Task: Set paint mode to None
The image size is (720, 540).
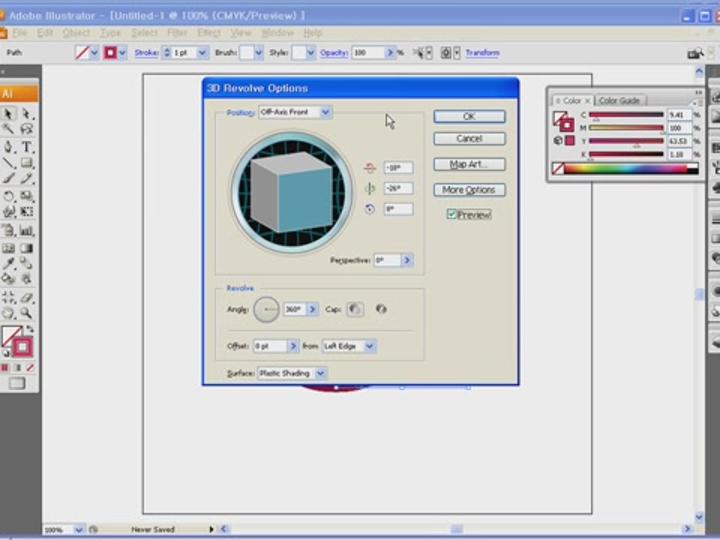Action: [x=30, y=367]
